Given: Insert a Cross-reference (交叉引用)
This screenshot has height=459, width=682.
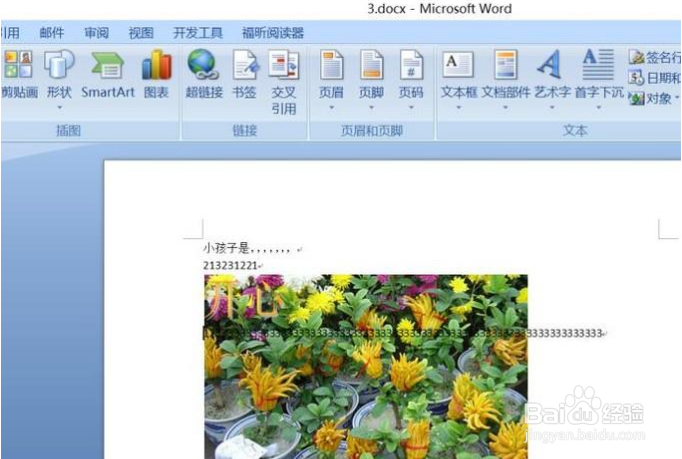Looking at the screenshot, I should tap(284, 82).
